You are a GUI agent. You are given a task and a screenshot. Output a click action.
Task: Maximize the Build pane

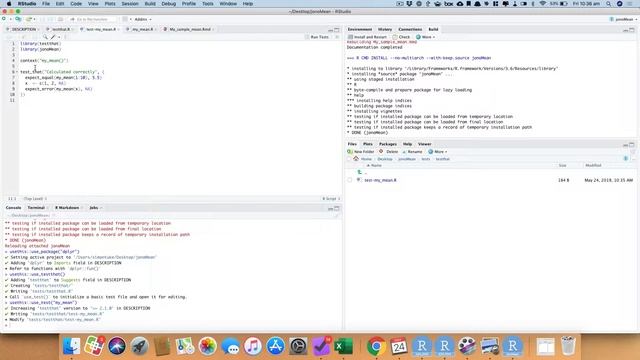point(632,29)
